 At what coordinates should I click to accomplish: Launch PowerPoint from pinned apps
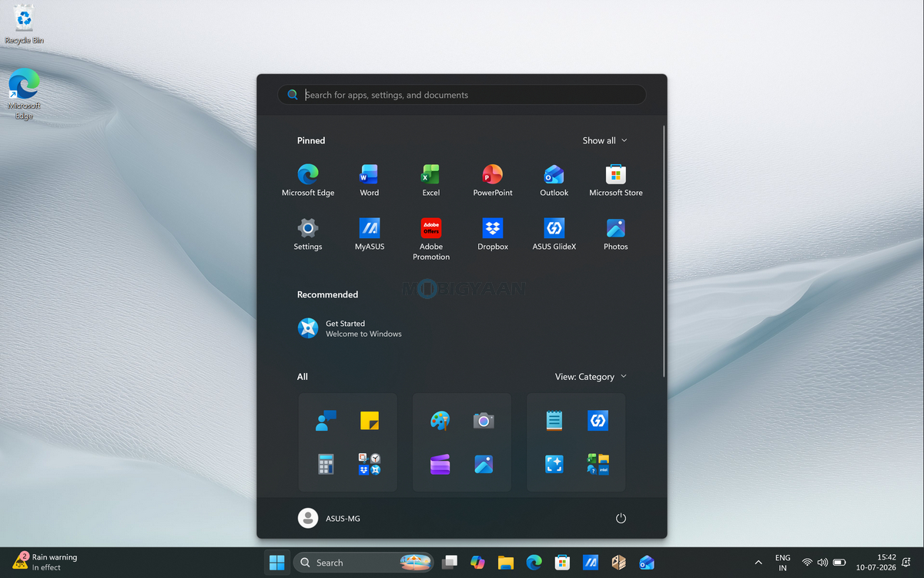(x=493, y=180)
